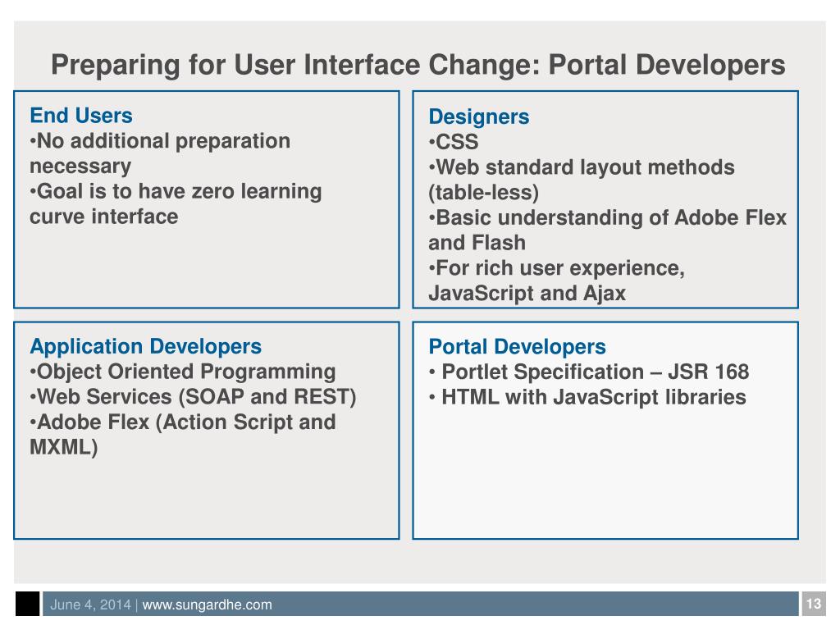840x630 pixels.
Task: Select the 'Portal Developers' box heading
Action: coord(517,347)
